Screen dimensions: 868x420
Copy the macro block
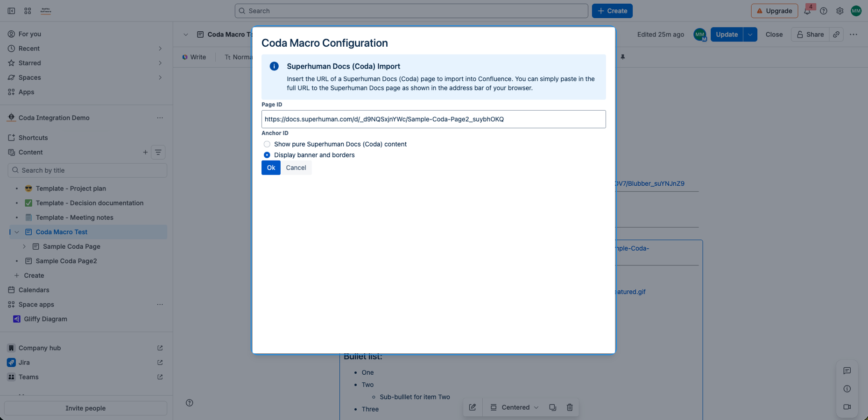[x=553, y=407]
